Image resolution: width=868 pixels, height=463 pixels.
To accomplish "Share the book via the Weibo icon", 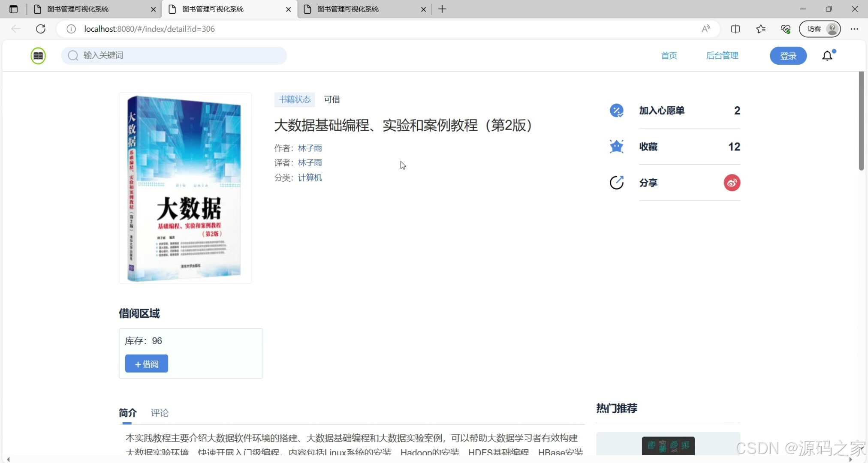I will coord(732,182).
